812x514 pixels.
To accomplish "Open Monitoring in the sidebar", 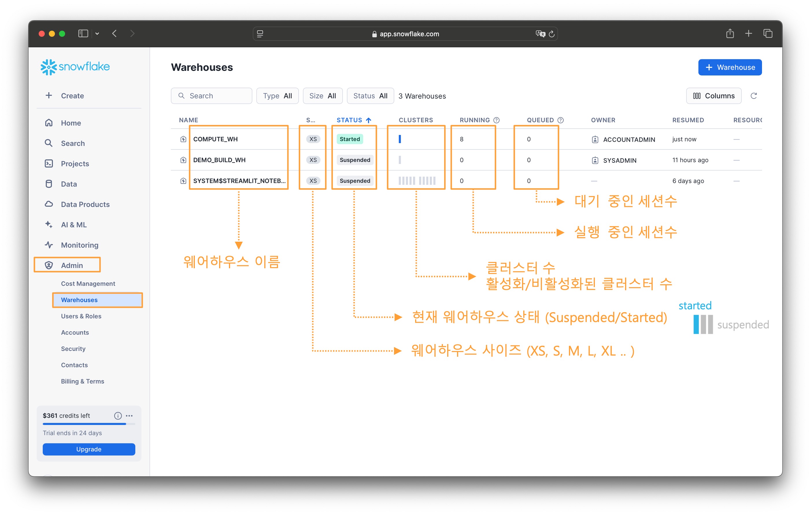I will coord(79,245).
